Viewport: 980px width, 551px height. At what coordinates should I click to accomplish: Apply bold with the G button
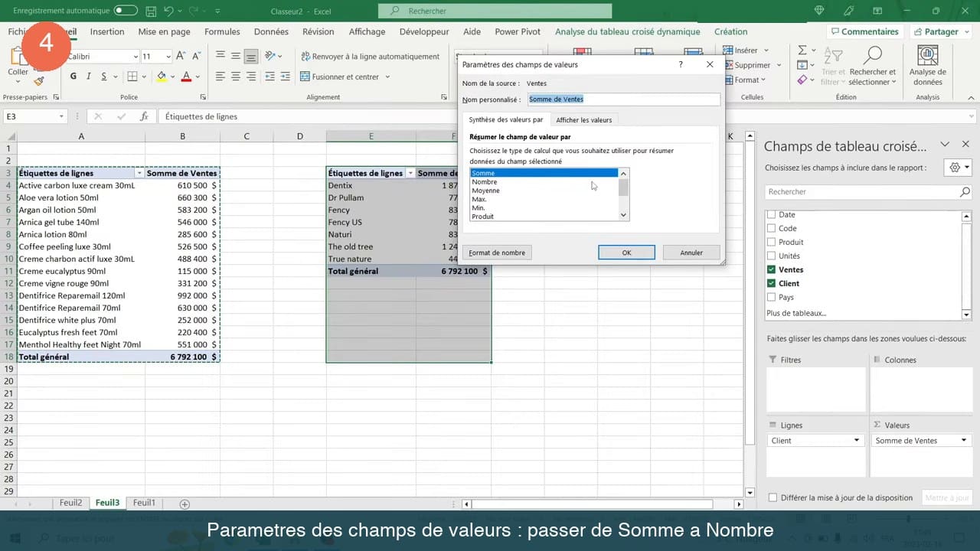(73, 77)
